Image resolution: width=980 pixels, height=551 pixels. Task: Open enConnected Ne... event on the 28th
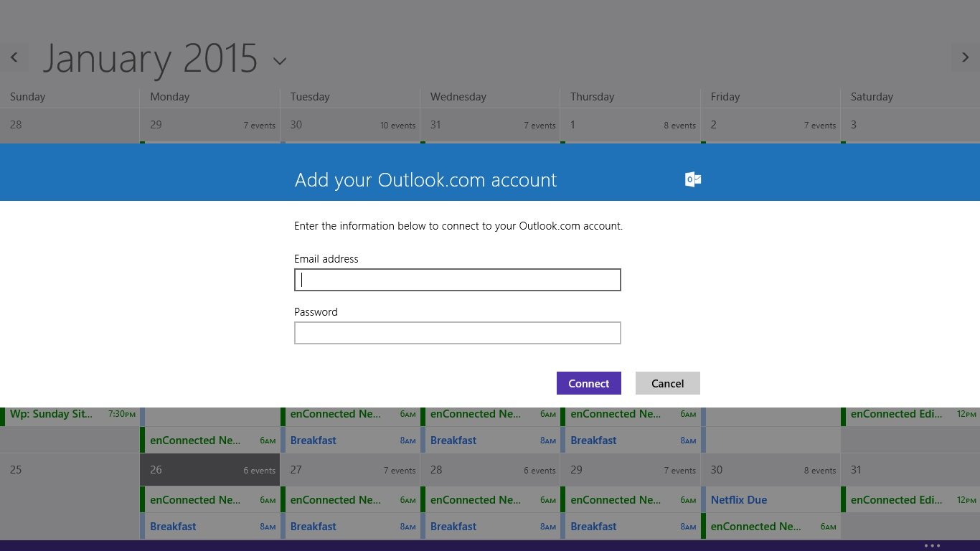[x=489, y=500]
